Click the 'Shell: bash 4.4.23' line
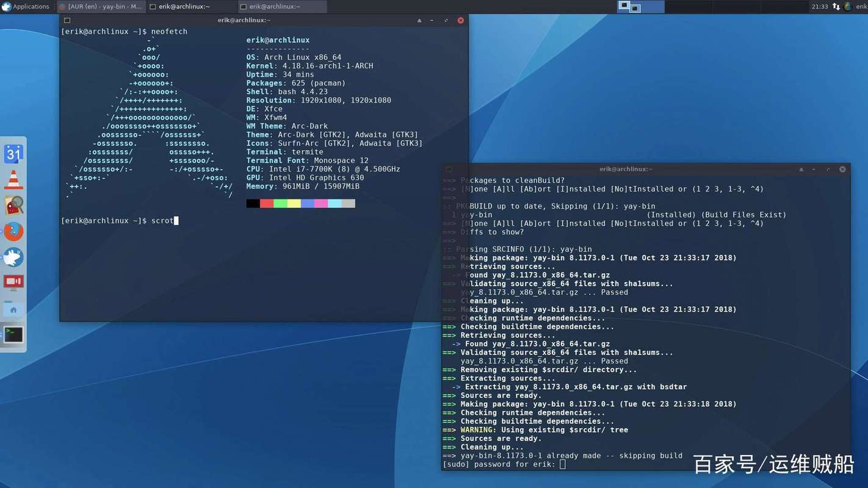This screenshot has width=868, height=488. (287, 91)
